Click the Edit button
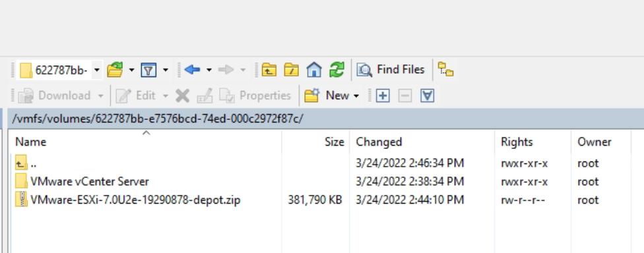The width and height of the screenshot is (644, 253). [x=135, y=96]
